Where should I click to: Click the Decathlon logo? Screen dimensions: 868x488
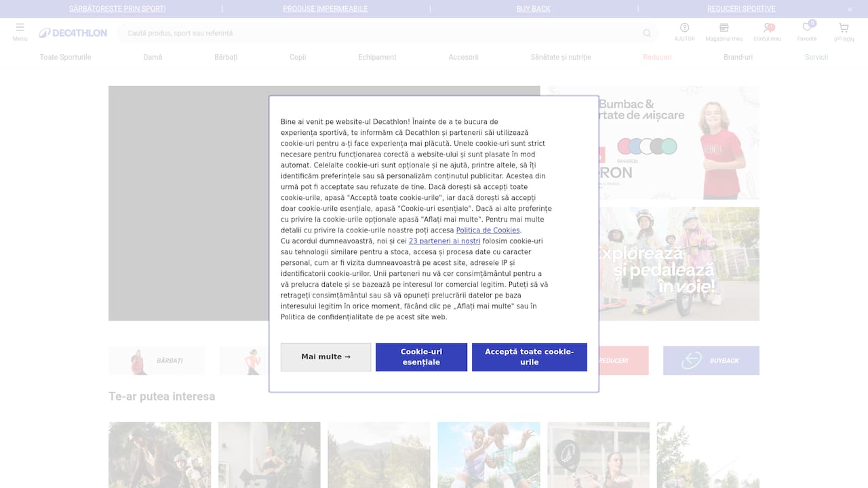(x=73, y=33)
